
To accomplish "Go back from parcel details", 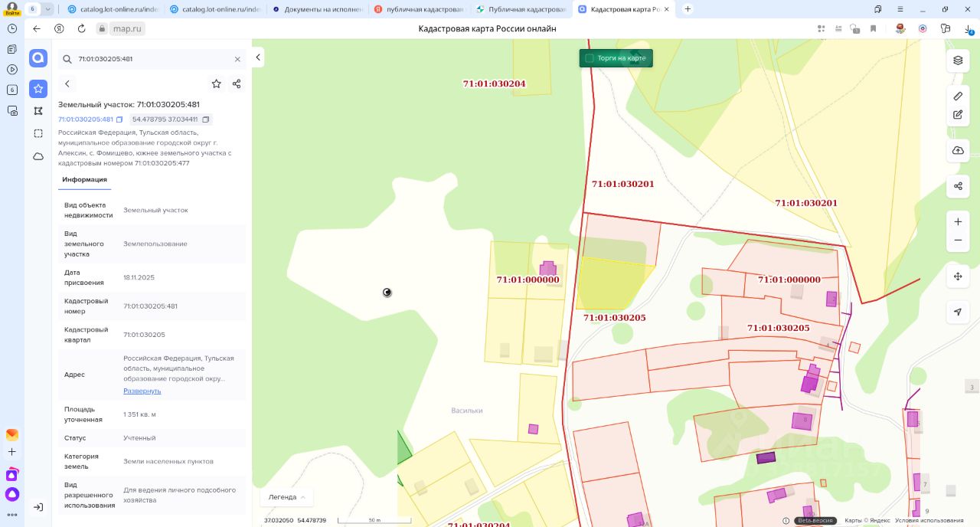I will click(x=67, y=84).
